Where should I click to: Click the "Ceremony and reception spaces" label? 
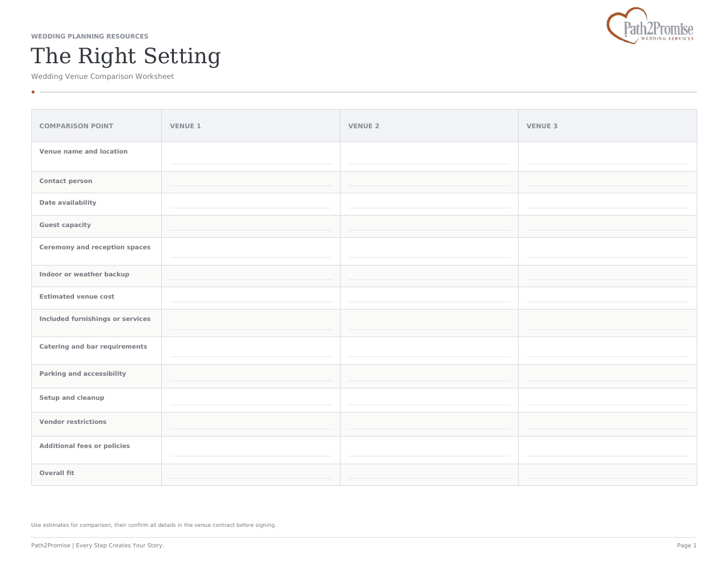(x=95, y=247)
